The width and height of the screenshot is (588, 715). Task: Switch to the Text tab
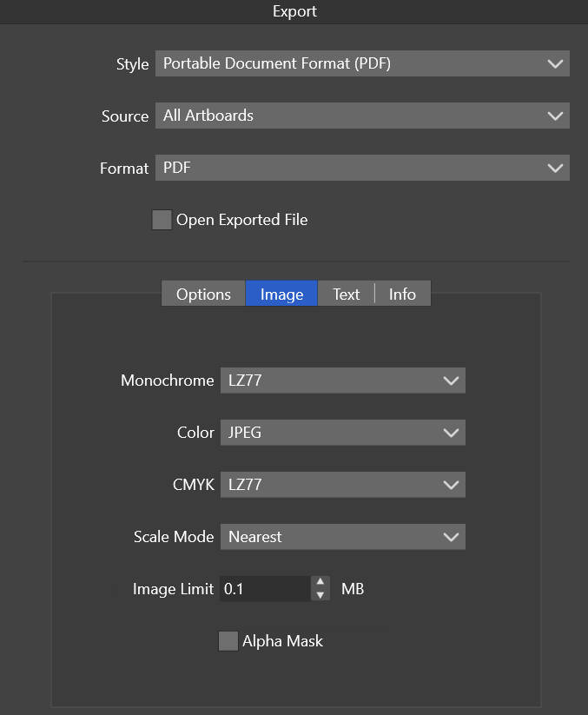pyautogui.click(x=346, y=294)
